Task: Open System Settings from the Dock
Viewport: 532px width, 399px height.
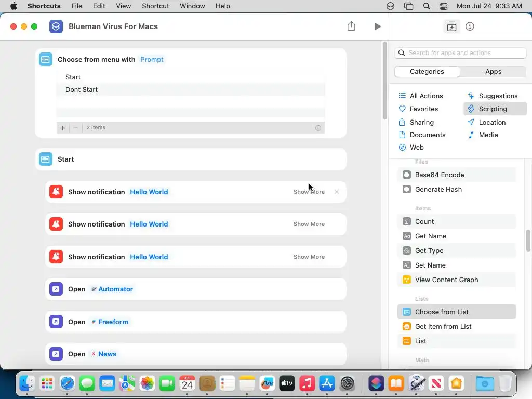Action: click(347, 383)
